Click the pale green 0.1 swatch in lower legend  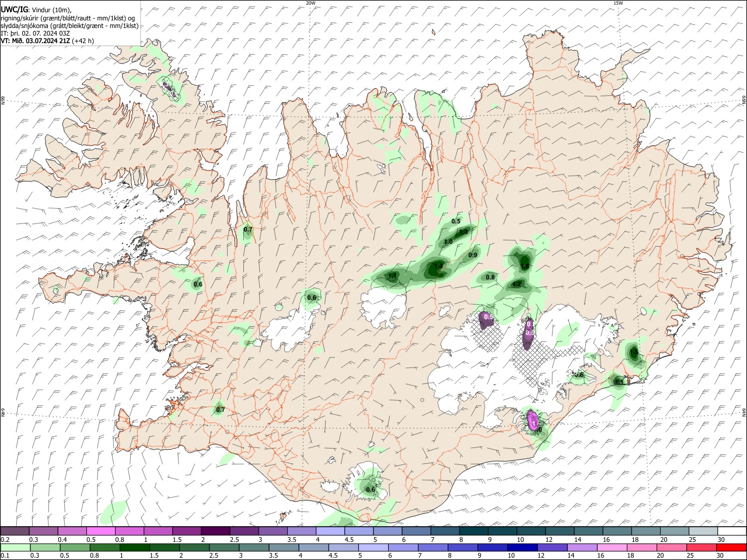pos(15,547)
